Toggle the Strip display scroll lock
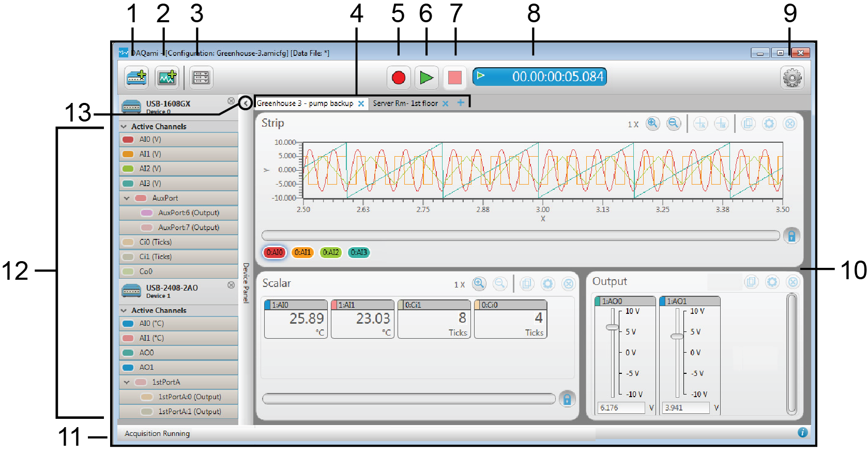Viewport: 868px width, 454px height. click(x=791, y=236)
